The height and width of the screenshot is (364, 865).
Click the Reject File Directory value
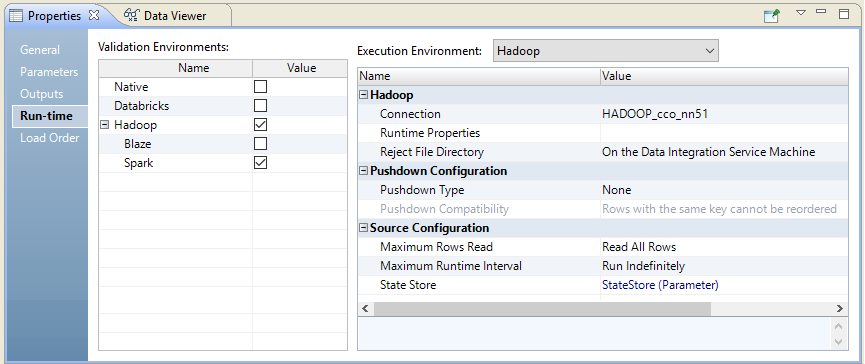pos(708,152)
